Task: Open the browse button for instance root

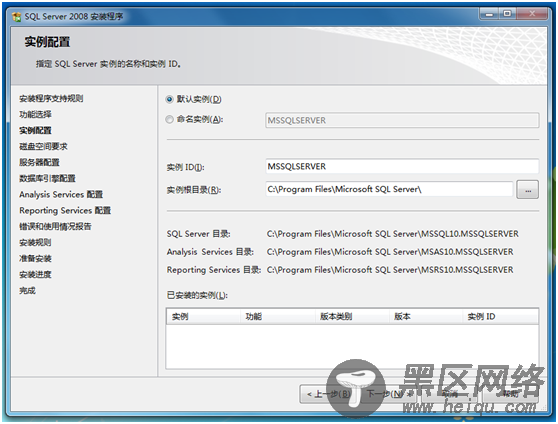Action: (528, 190)
